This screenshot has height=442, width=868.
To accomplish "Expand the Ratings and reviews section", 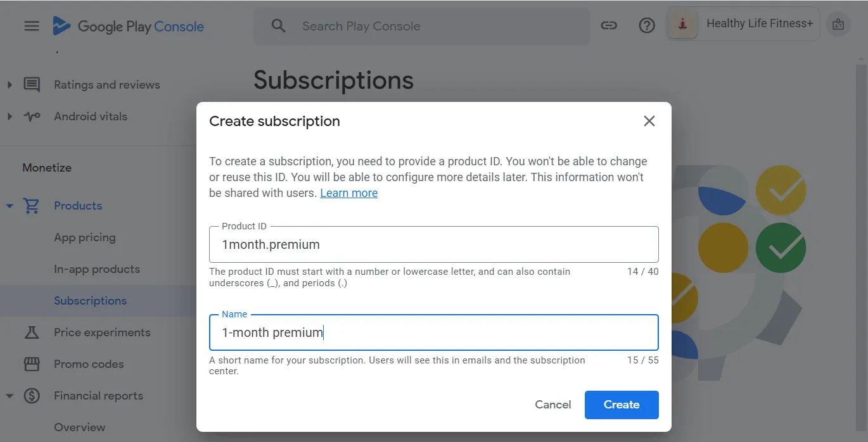I will 9,84.
